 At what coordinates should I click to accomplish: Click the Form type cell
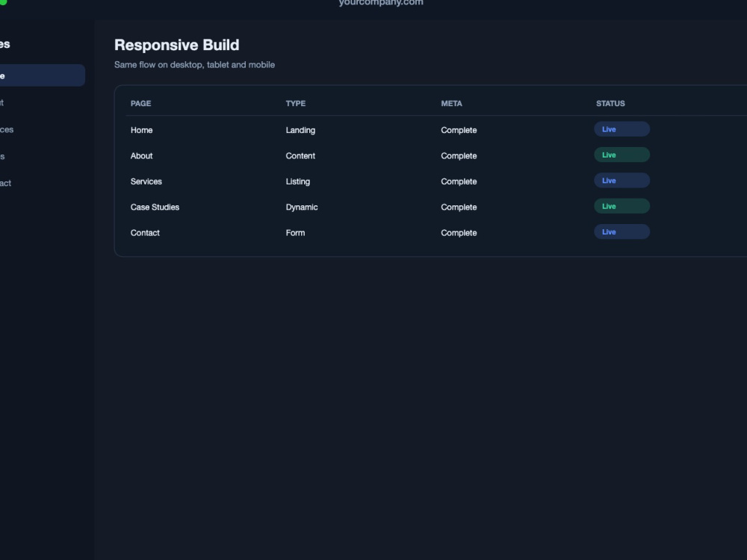click(295, 233)
